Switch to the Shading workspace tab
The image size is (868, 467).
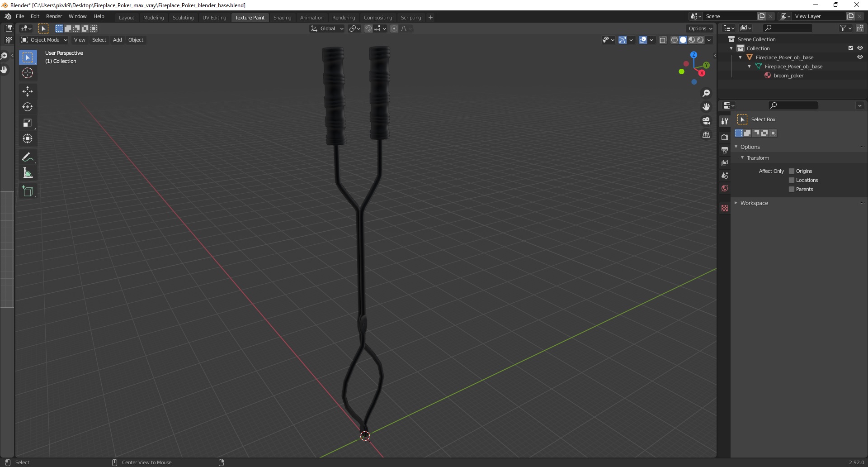282,18
